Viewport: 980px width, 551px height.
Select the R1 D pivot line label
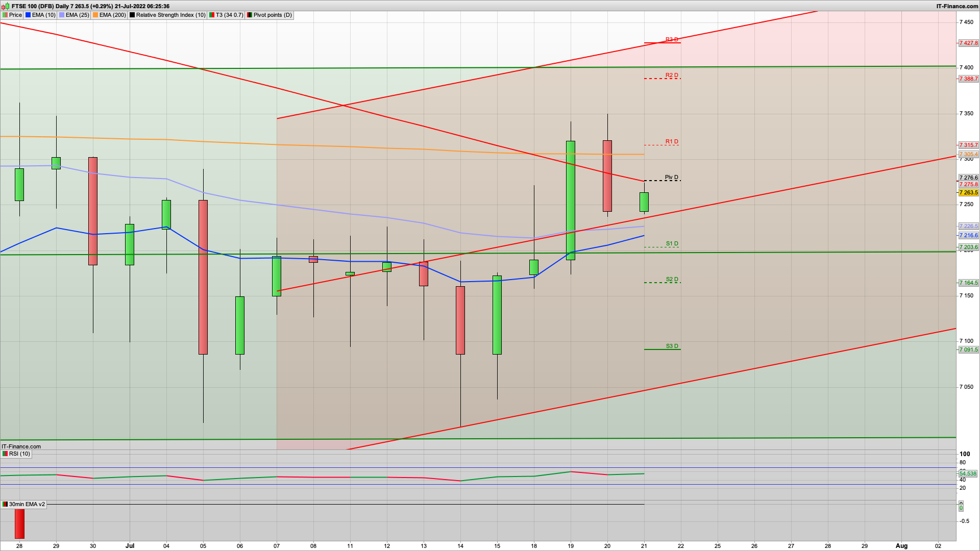(x=672, y=142)
